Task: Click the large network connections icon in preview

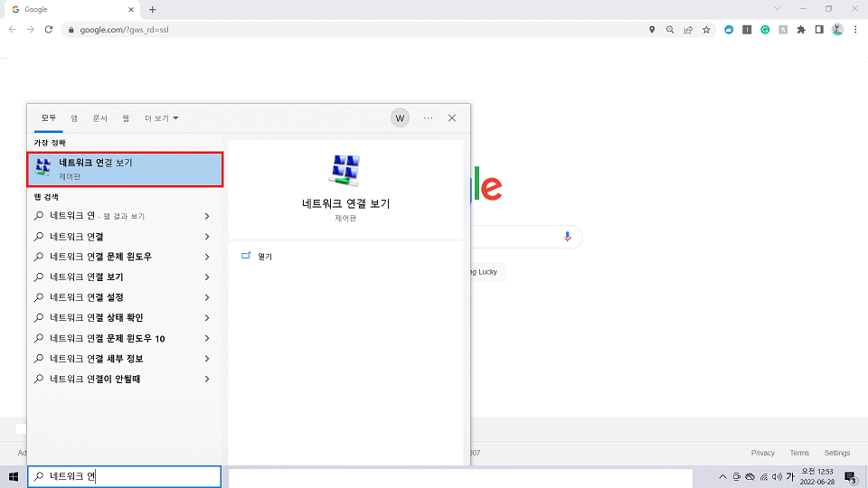Action: (x=344, y=170)
